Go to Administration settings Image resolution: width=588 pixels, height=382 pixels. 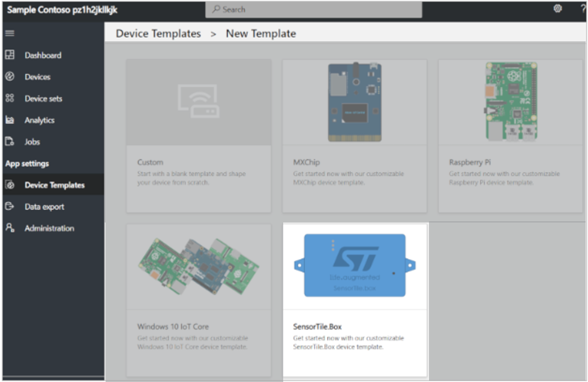pos(53,228)
